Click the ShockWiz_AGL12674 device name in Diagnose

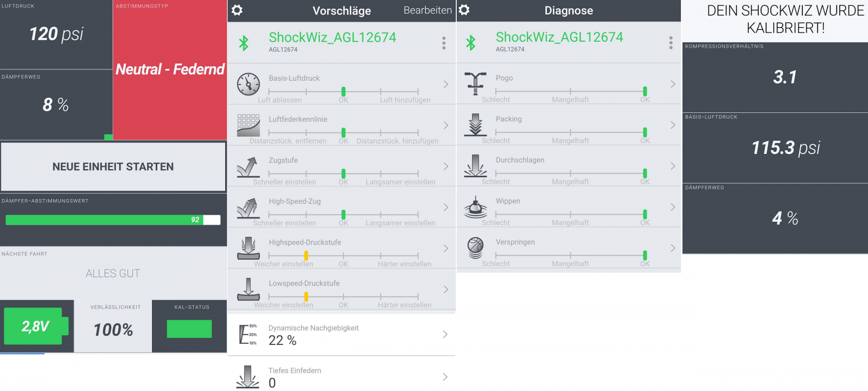559,37
